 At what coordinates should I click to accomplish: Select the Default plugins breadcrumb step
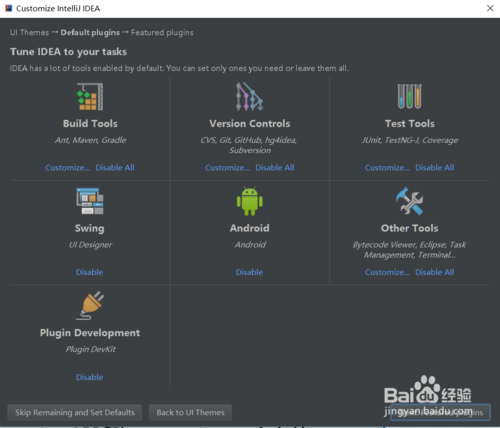90,32
